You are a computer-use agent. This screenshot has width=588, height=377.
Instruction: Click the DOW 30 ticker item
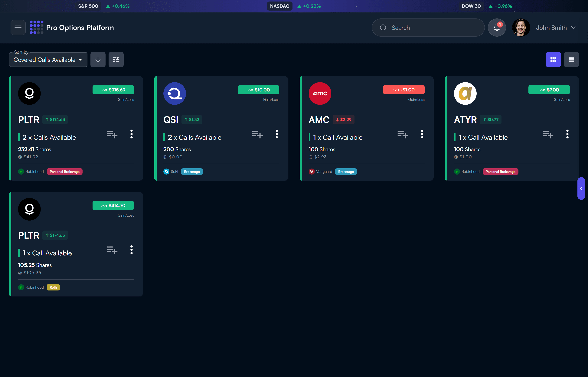pyautogui.click(x=471, y=6)
